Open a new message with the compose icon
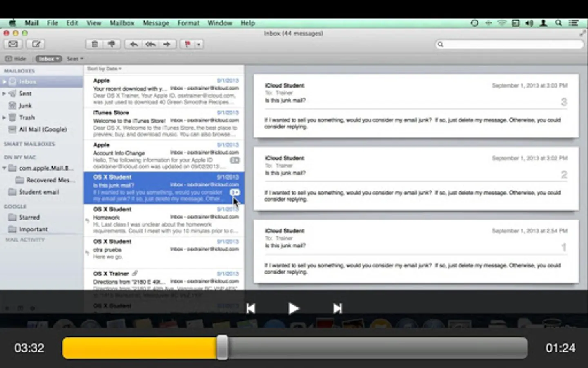The height and width of the screenshot is (368, 588). (x=36, y=44)
